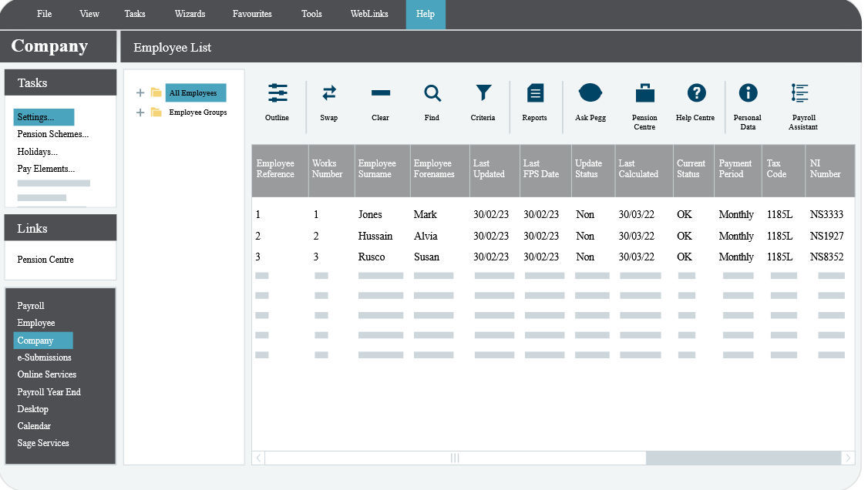Select the Outline toolbar icon

pos(277,99)
